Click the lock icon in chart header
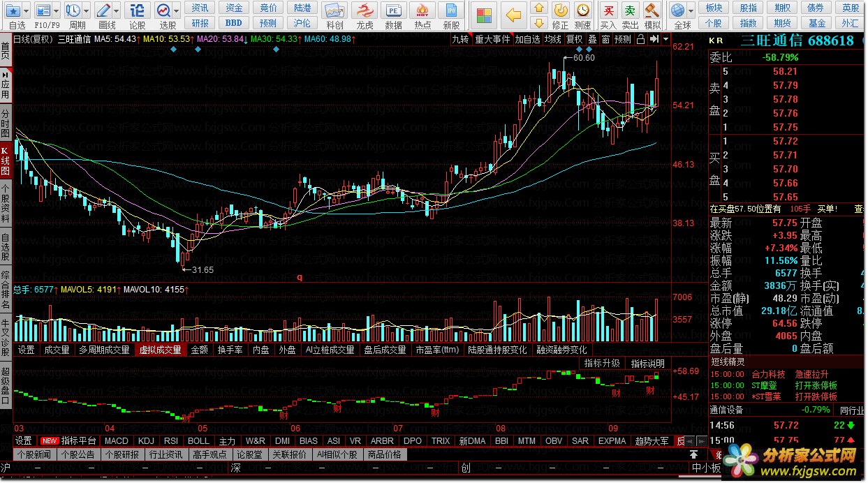This screenshot has height=483, width=868. (x=640, y=39)
